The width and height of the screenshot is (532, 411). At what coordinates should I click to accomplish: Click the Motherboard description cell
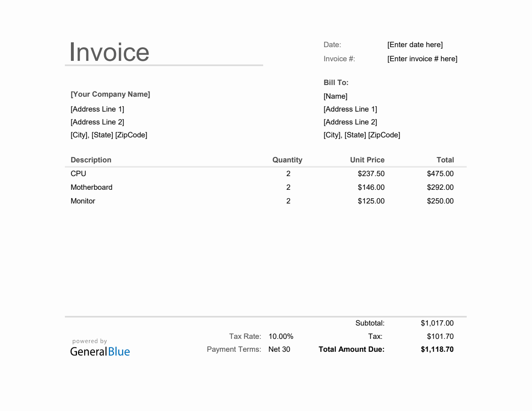[x=91, y=187]
